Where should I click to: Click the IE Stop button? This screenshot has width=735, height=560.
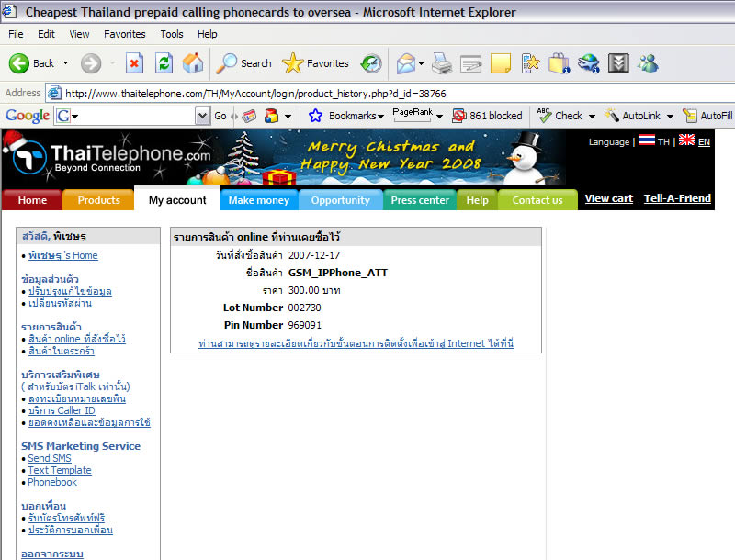click(134, 63)
